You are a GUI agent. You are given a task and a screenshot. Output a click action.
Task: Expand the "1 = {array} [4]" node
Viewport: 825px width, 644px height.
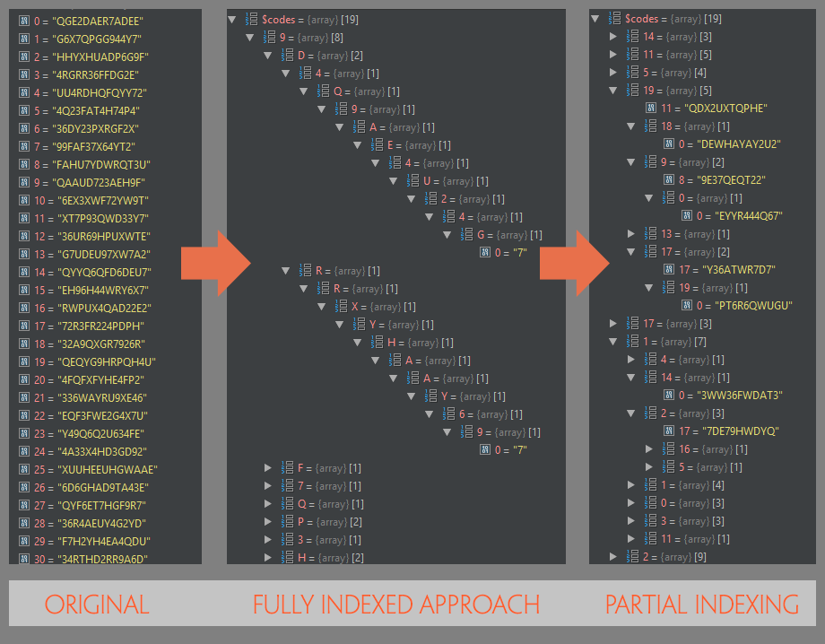point(630,484)
